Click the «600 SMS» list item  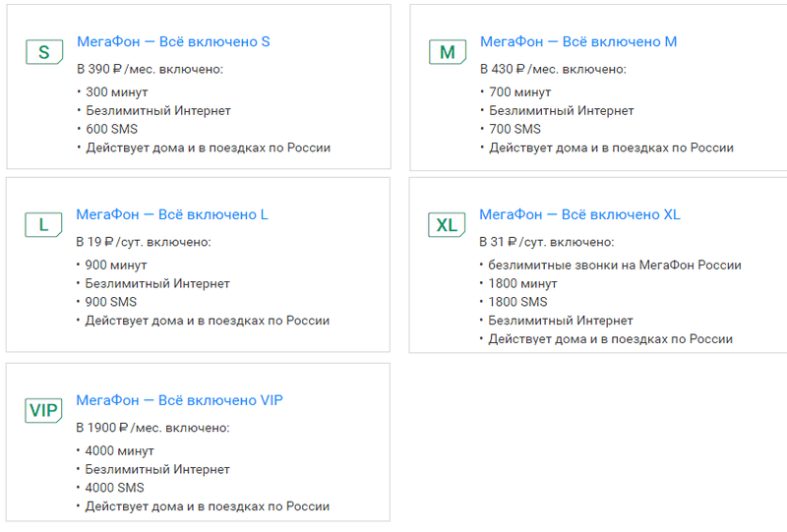(x=111, y=129)
